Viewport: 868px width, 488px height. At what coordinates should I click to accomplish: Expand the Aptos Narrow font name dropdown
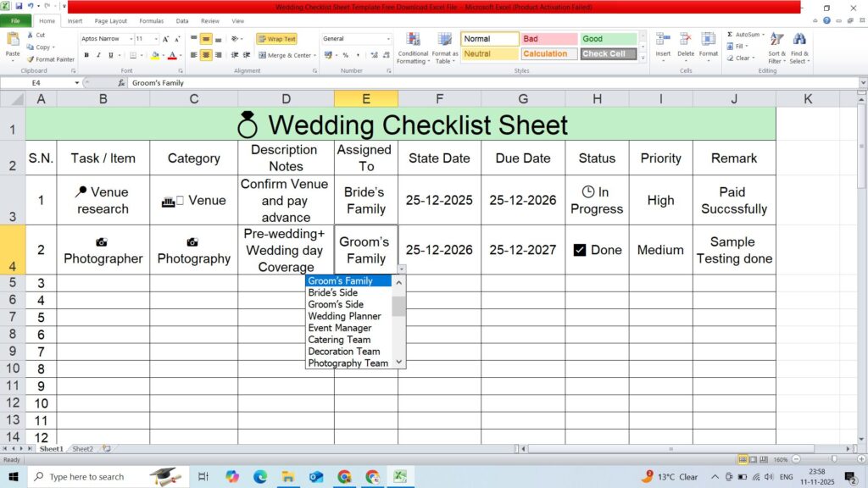(131, 39)
